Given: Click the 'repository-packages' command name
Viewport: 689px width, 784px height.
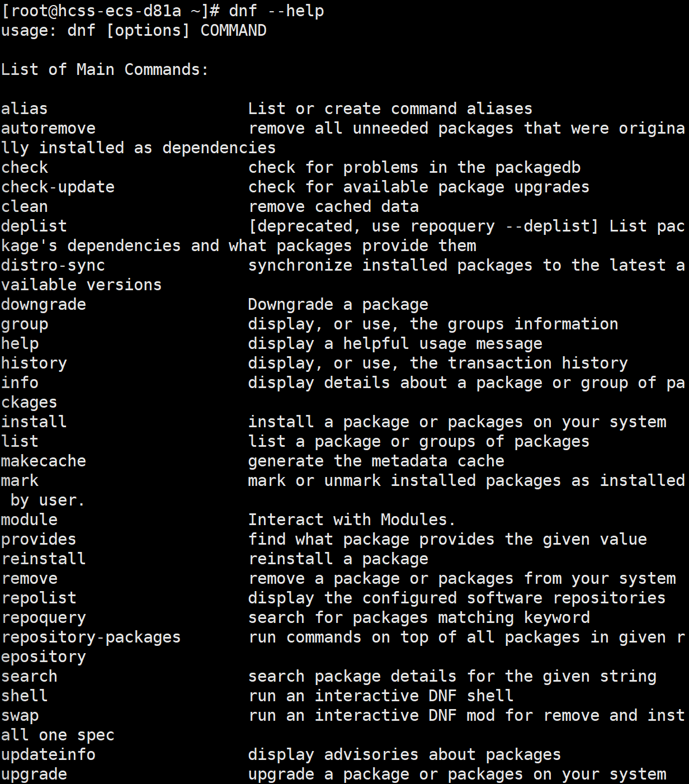Looking at the screenshot, I should (91, 637).
